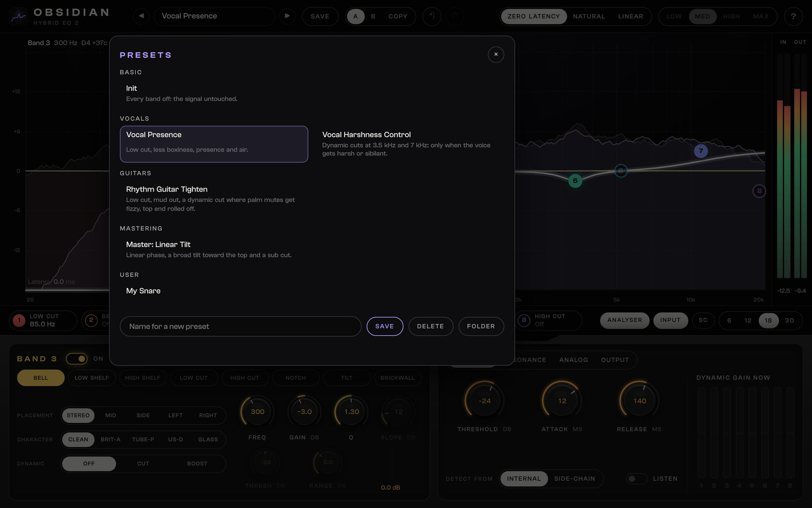Open the Output tab

tap(615, 360)
